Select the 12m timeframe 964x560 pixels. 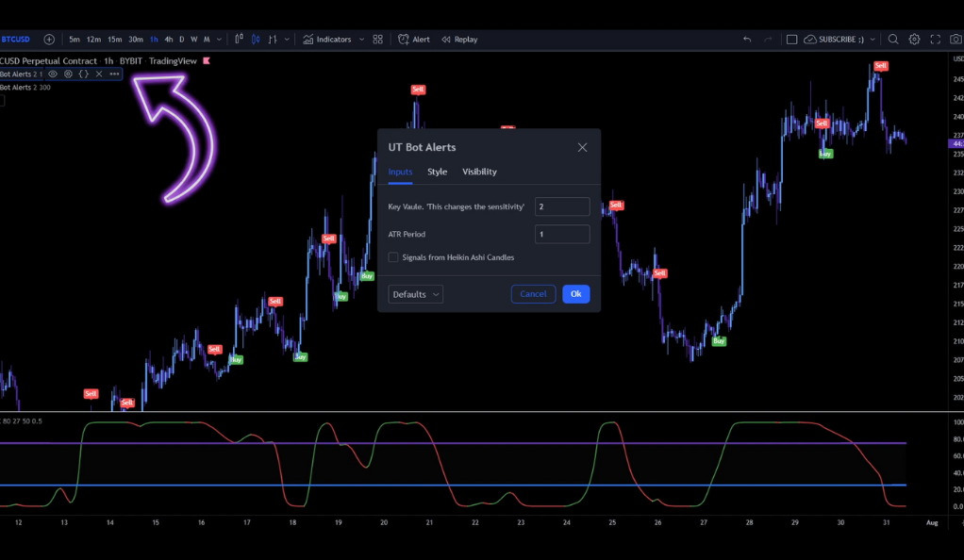[x=93, y=40]
